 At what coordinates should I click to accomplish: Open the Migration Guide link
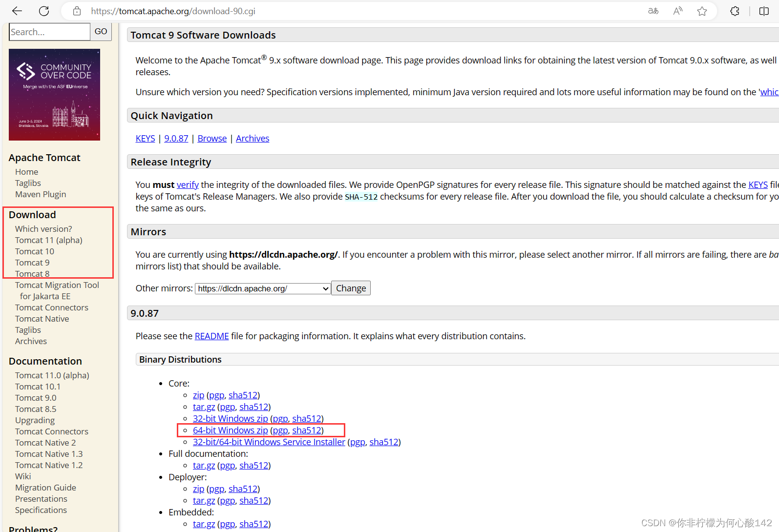[x=45, y=488]
